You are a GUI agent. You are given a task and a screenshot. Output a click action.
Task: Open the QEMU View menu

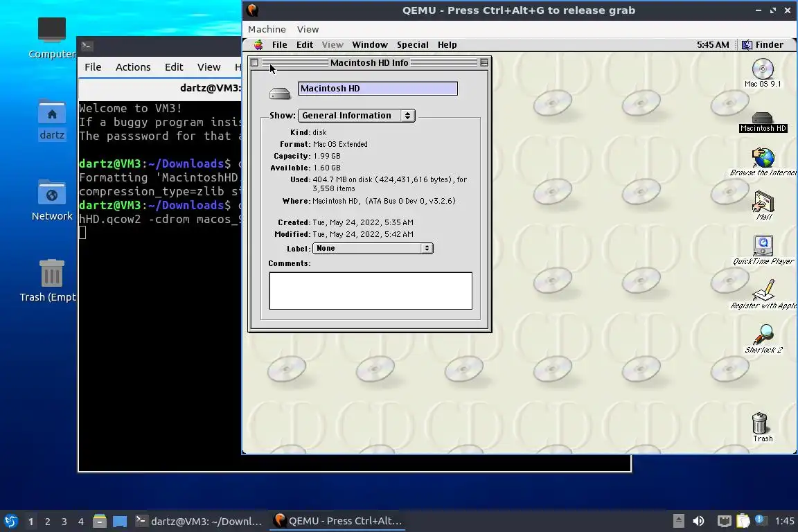[x=308, y=30]
